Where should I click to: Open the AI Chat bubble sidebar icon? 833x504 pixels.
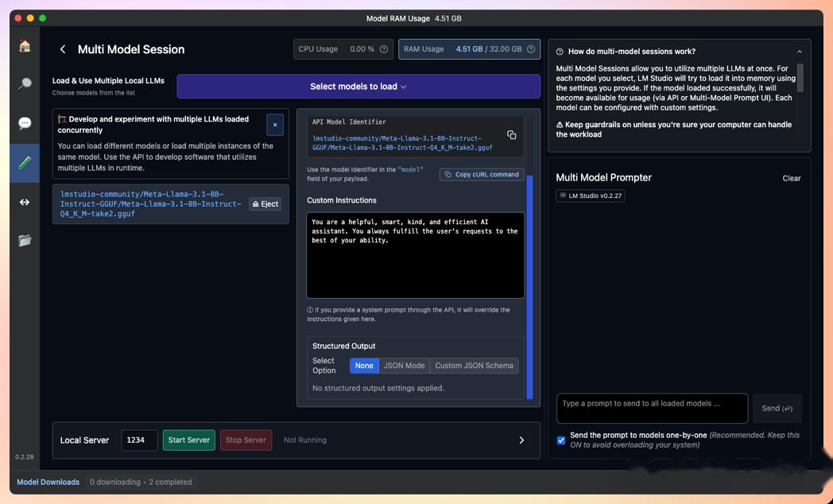25,123
